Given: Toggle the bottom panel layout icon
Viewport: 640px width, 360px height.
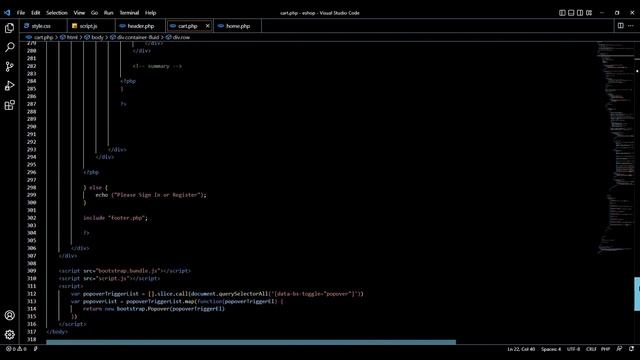Looking at the screenshot, I should click(571, 13).
